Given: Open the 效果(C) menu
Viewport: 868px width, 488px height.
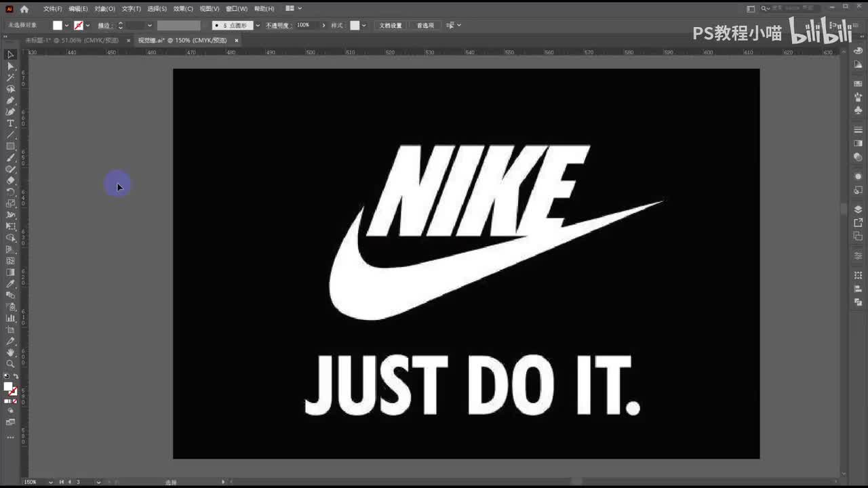Looking at the screenshot, I should click(183, 9).
